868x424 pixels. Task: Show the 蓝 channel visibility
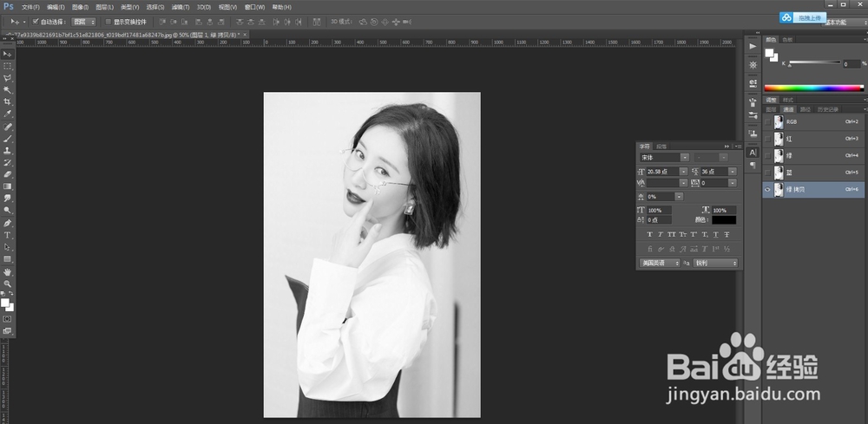pos(767,173)
